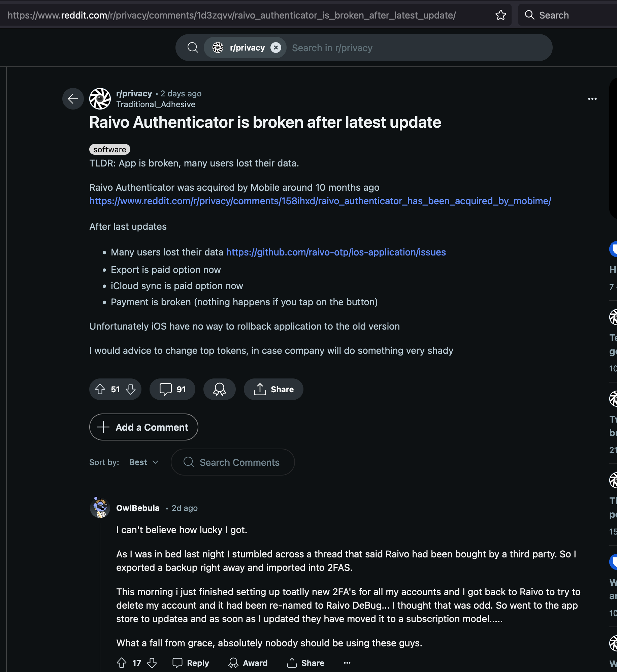Open the software post flair tag
Image resolution: width=617 pixels, height=672 pixels.
[x=109, y=149]
